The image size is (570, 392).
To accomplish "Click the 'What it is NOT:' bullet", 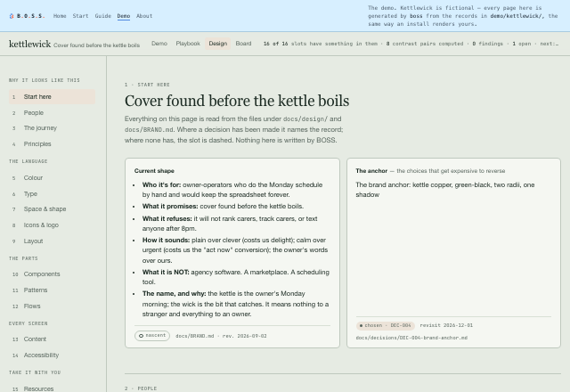I will 235,277.
